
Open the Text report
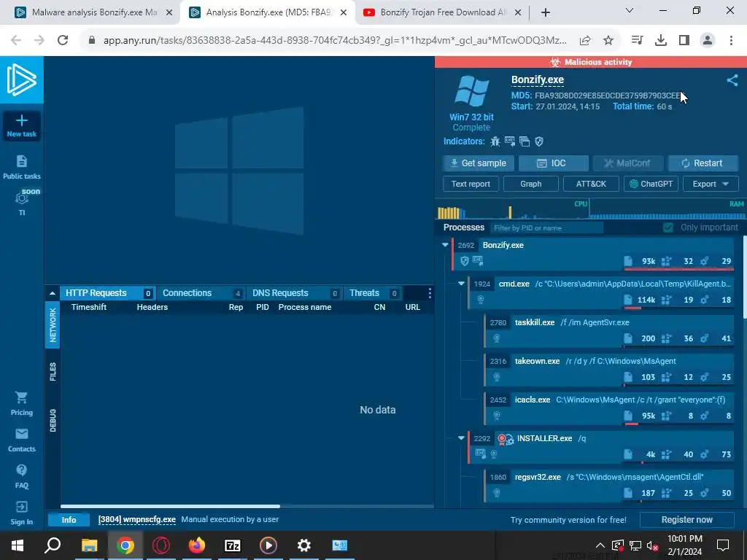(x=471, y=184)
